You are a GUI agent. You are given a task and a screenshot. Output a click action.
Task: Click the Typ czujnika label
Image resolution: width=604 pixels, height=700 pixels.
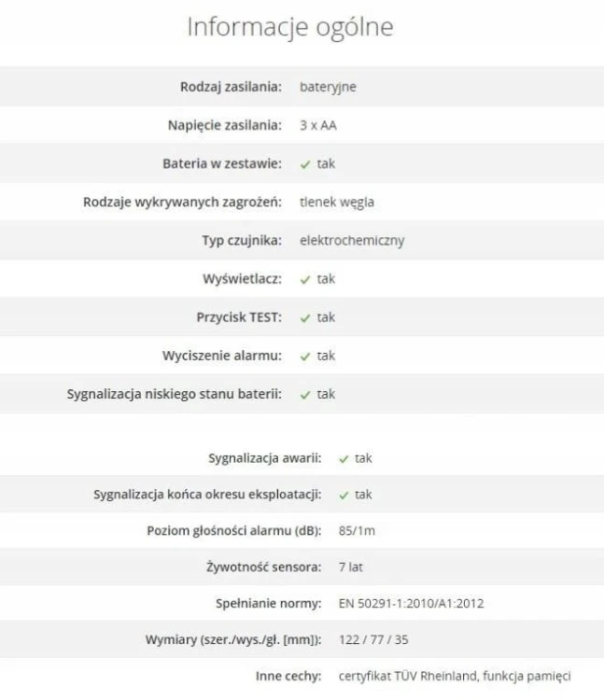tap(242, 241)
